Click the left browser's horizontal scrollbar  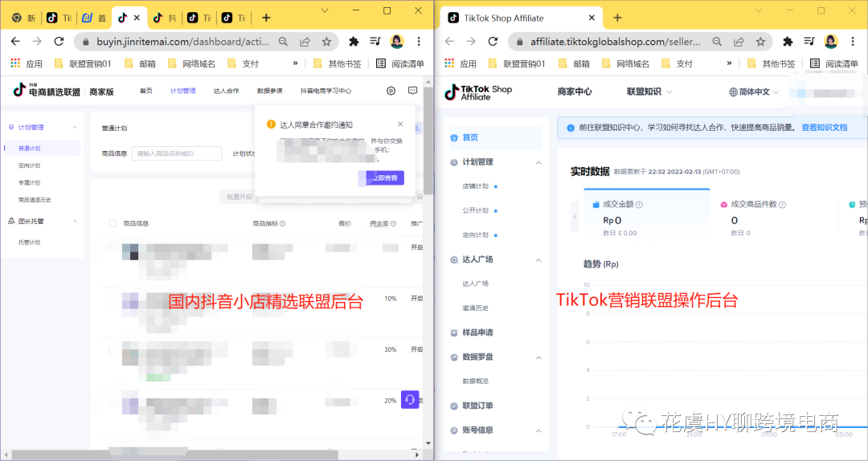175,455
